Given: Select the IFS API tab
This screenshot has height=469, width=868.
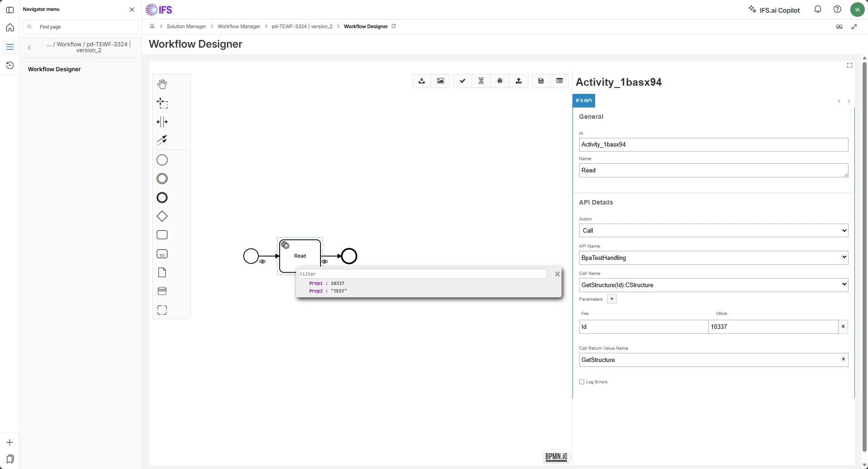Looking at the screenshot, I should pyautogui.click(x=584, y=101).
